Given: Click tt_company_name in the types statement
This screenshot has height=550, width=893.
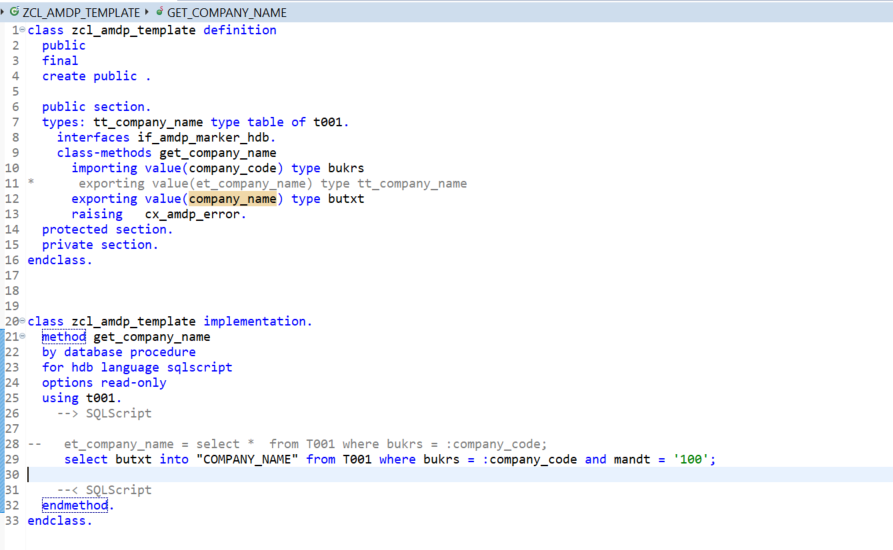Looking at the screenshot, I should (x=148, y=122).
